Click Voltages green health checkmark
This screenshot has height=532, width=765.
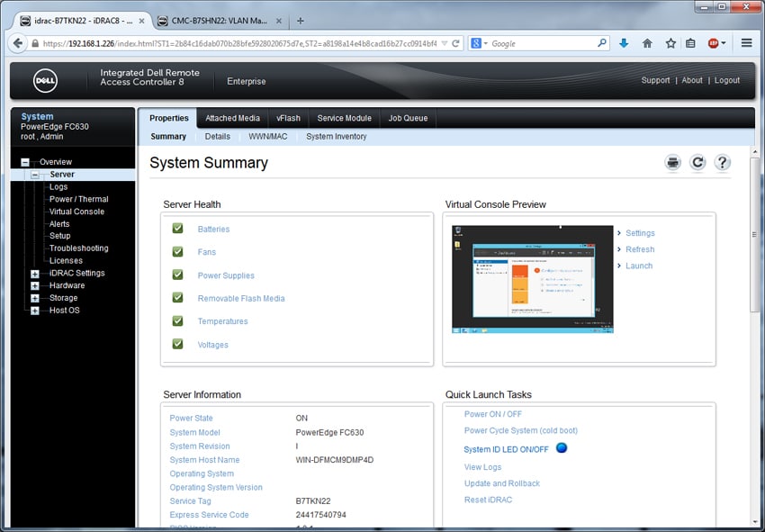click(x=177, y=344)
